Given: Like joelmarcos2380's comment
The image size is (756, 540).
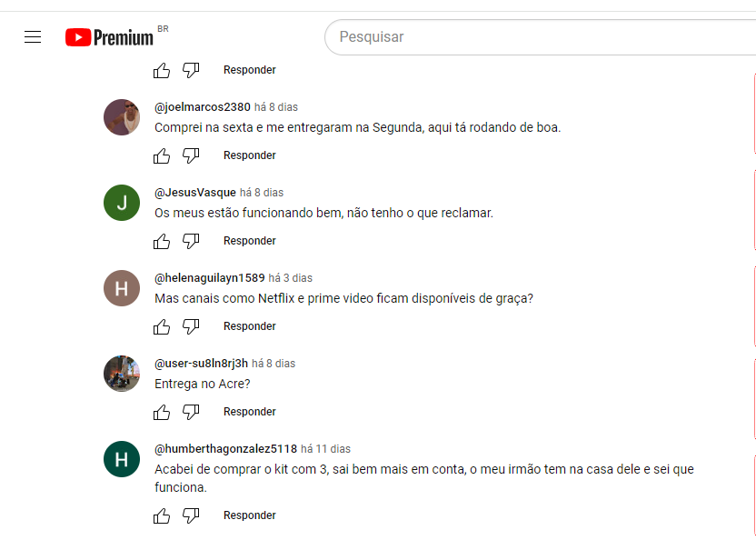Looking at the screenshot, I should (162, 155).
